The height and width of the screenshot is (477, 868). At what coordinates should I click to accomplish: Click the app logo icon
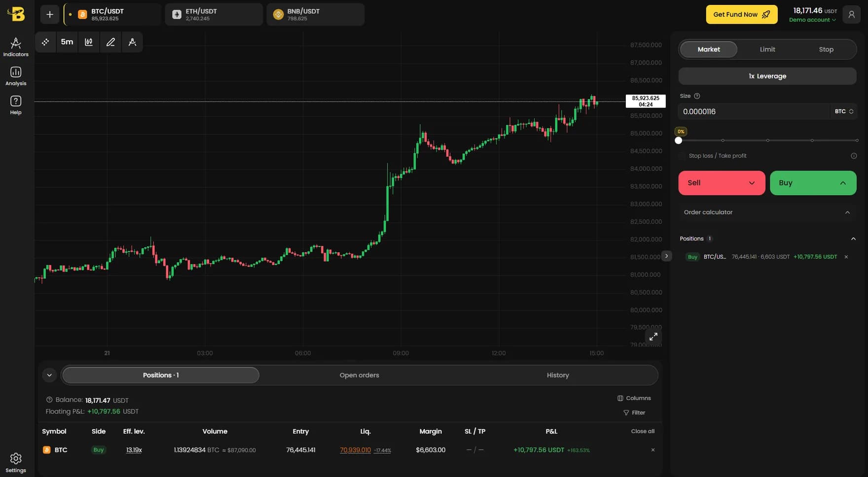tap(16, 14)
